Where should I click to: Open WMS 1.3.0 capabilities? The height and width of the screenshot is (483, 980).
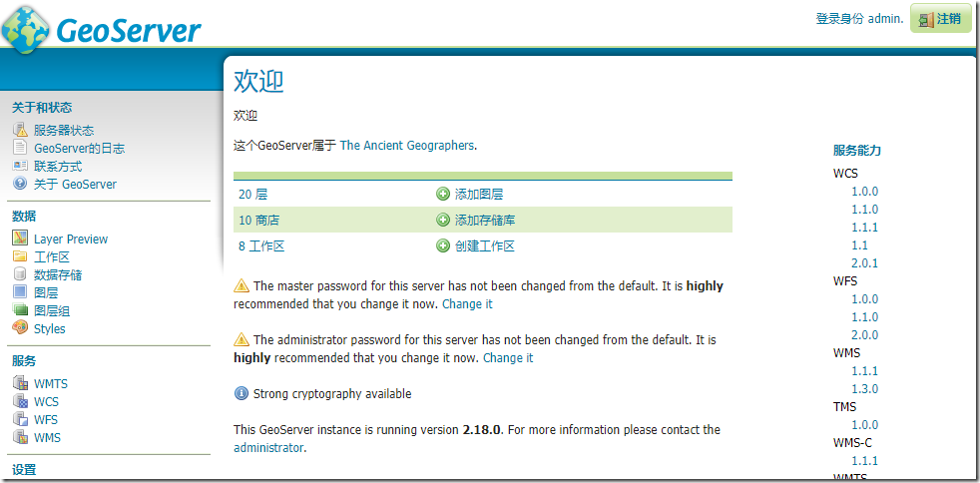864,388
